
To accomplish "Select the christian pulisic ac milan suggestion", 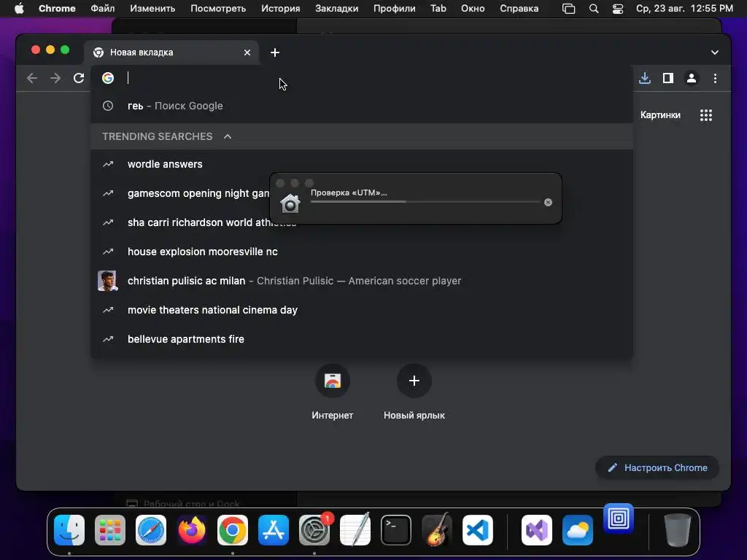I will (x=362, y=281).
